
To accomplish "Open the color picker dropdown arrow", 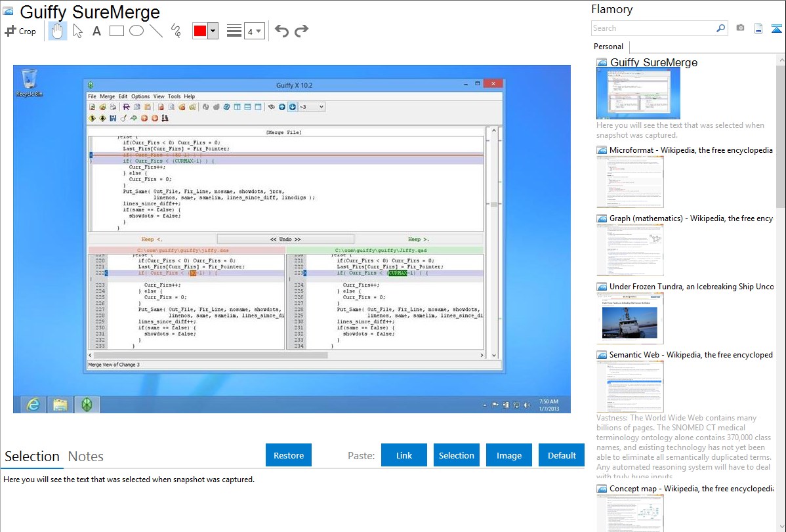I will coord(213,31).
